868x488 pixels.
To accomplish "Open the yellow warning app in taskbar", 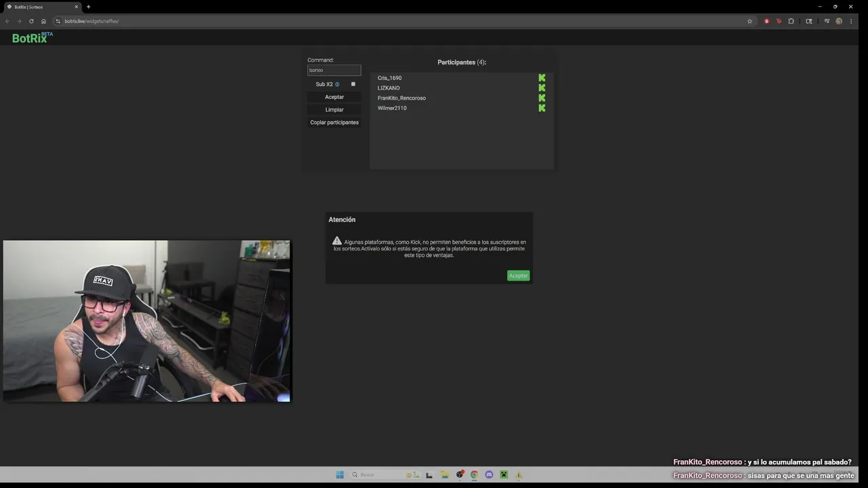I will coord(519,475).
